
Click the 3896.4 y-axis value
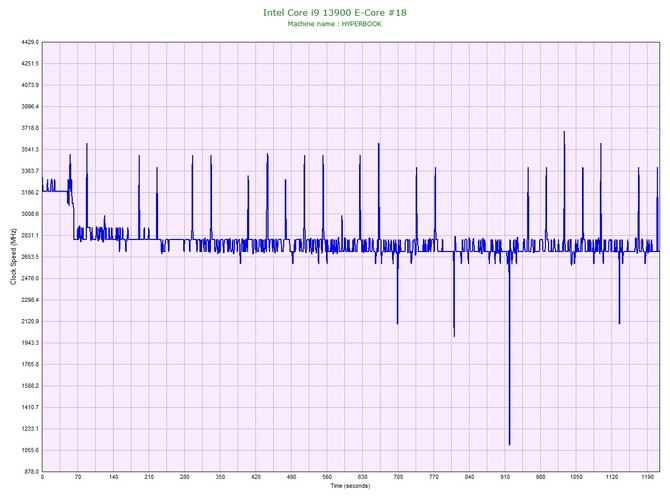(30, 106)
